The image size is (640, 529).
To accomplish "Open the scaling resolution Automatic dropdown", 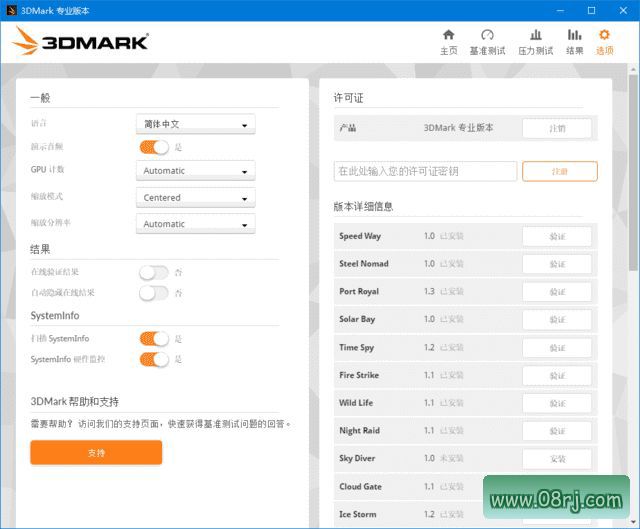I will tap(196, 224).
